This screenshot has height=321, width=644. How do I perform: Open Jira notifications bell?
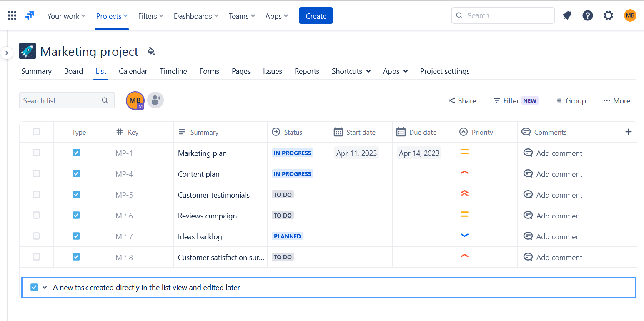566,15
